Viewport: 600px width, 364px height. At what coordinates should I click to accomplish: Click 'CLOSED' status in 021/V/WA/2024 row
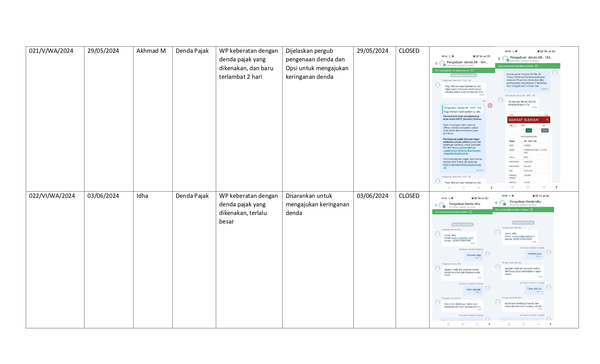(409, 51)
